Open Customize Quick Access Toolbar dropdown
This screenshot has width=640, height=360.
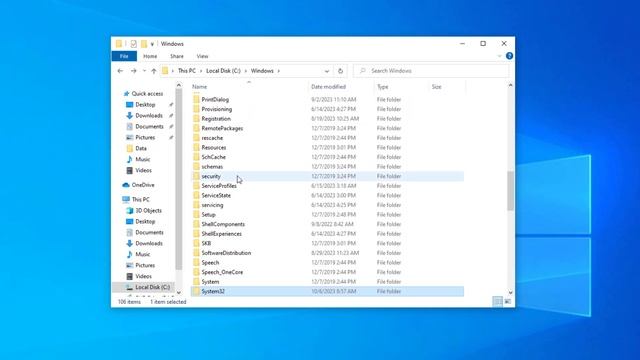tap(152, 44)
